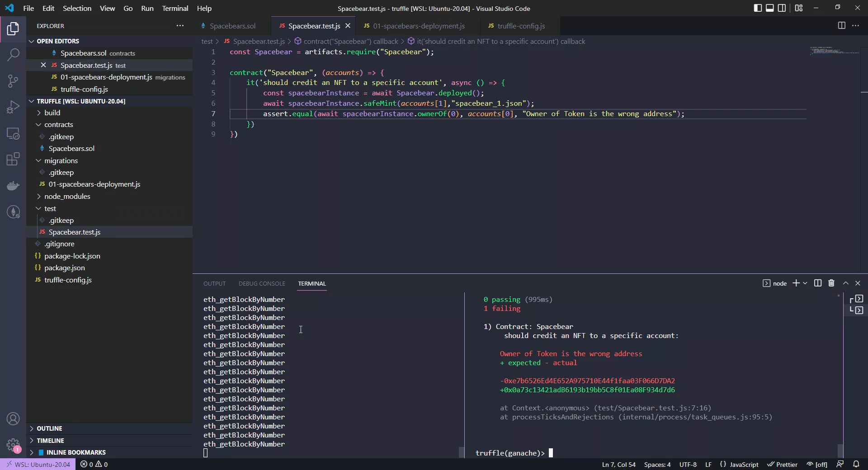
Task: Change encoding via UTF-8 status item
Action: [x=688, y=464]
